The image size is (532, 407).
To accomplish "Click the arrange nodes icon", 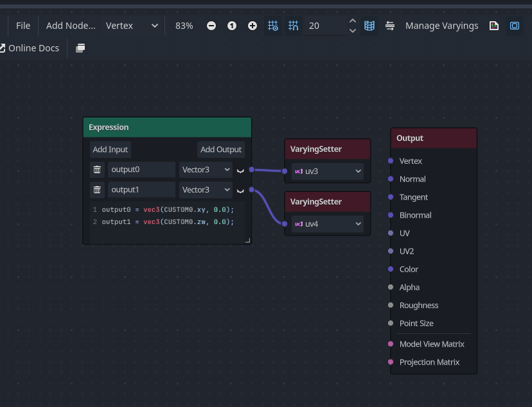I will tap(390, 26).
